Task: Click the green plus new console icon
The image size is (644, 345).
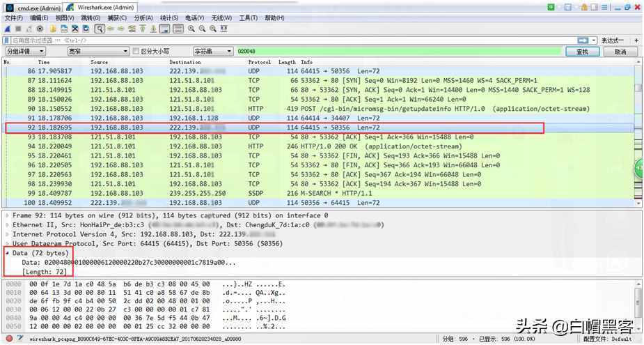Action: [x=551, y=7]
